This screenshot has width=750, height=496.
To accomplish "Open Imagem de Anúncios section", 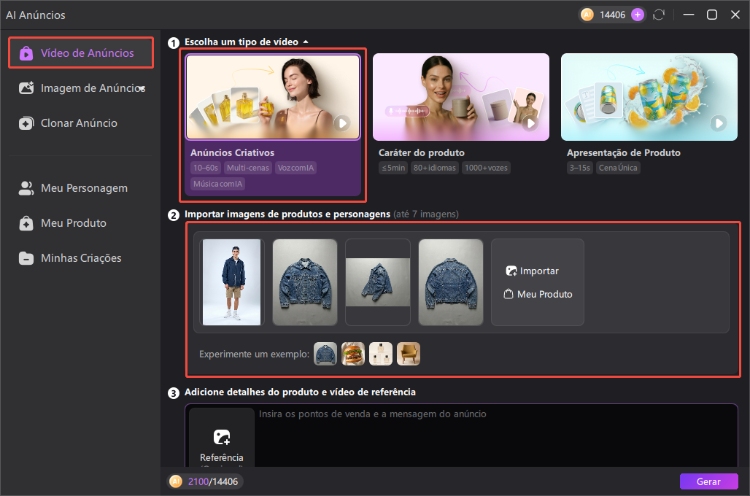I will (x=81, y=88).
